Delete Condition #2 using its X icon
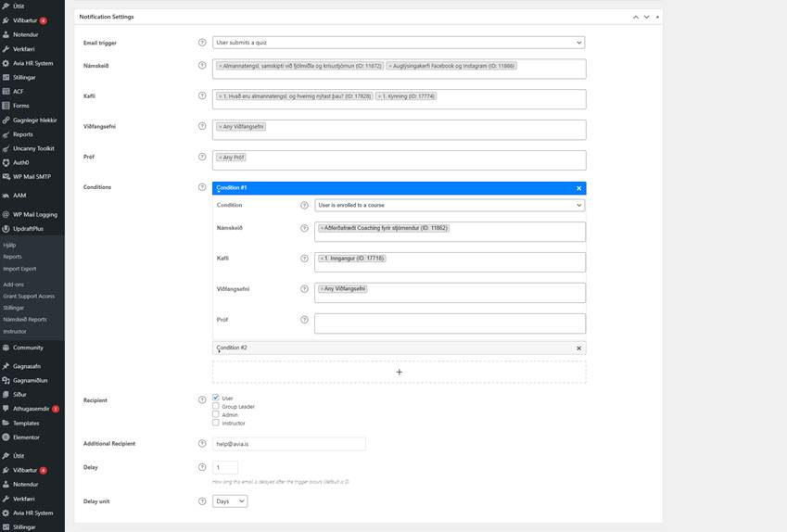Image resolution: width=787 pixels, height=532 pixels. (x=578, y=348)
